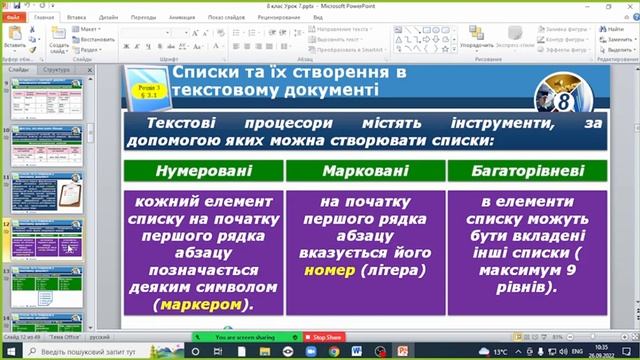Click Shape Effects (Эффекты фигур) button
This screenshot has height=360, width=640.
(x=564, y=50)
